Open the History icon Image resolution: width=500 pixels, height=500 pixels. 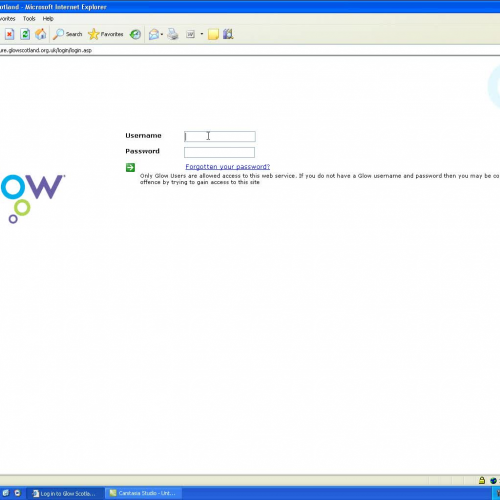coord(135,34)
